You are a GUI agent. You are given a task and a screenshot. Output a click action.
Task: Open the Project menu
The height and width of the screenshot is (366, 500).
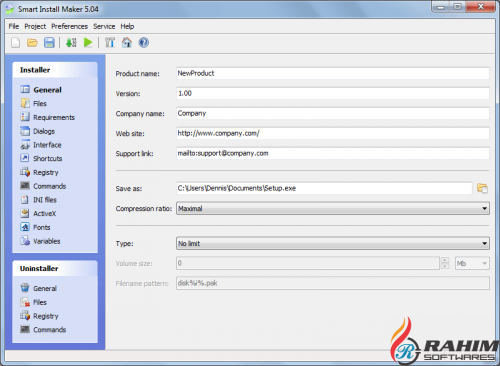coord(35,26)
